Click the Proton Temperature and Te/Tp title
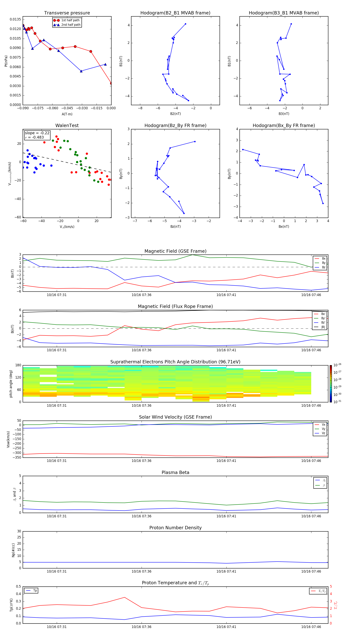Image resolution: width=351 pixels, height=644 pixels. click(x=175, y=583)
